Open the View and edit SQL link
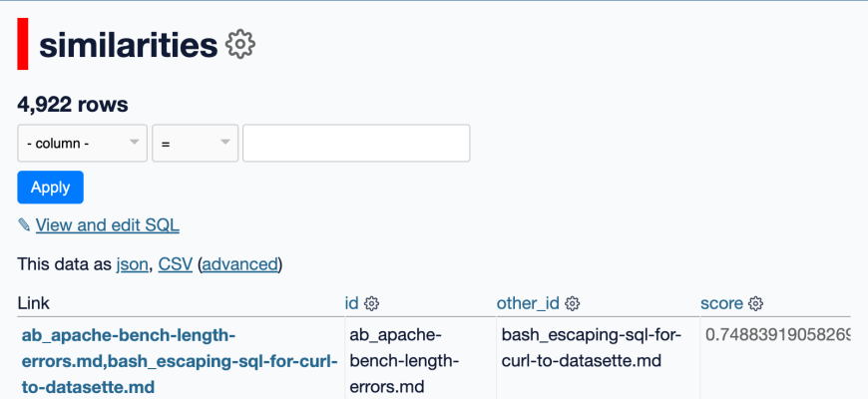 107,225
